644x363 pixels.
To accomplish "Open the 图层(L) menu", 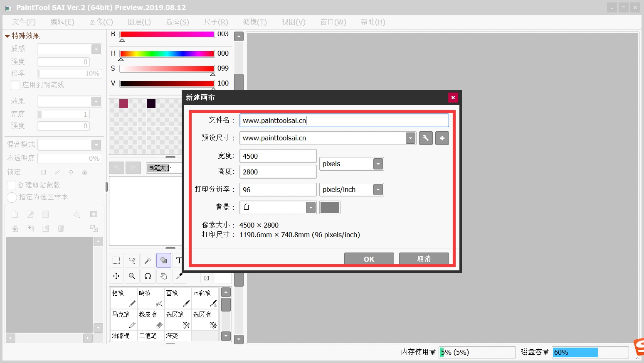I will [x=139, y=22].
